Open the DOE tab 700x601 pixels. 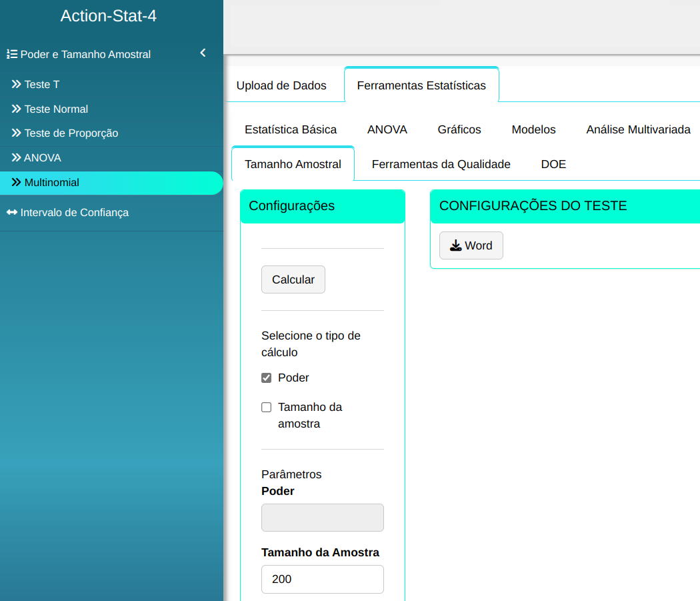(x=553, y=164)
